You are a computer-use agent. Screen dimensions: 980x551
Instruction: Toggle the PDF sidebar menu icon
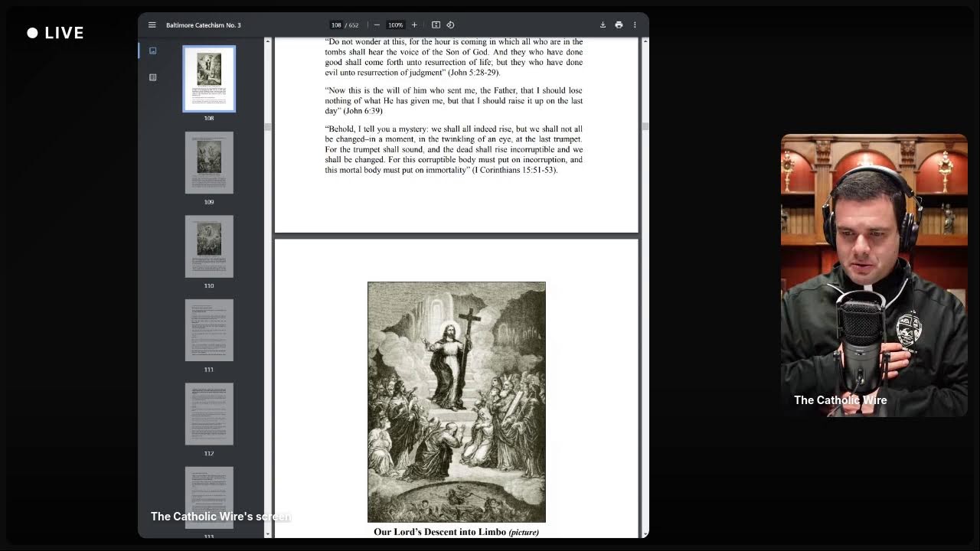click(x=152, y=25)
